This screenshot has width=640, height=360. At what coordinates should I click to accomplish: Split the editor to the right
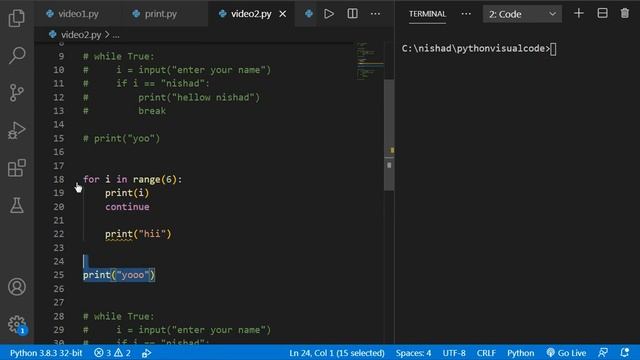352,14
